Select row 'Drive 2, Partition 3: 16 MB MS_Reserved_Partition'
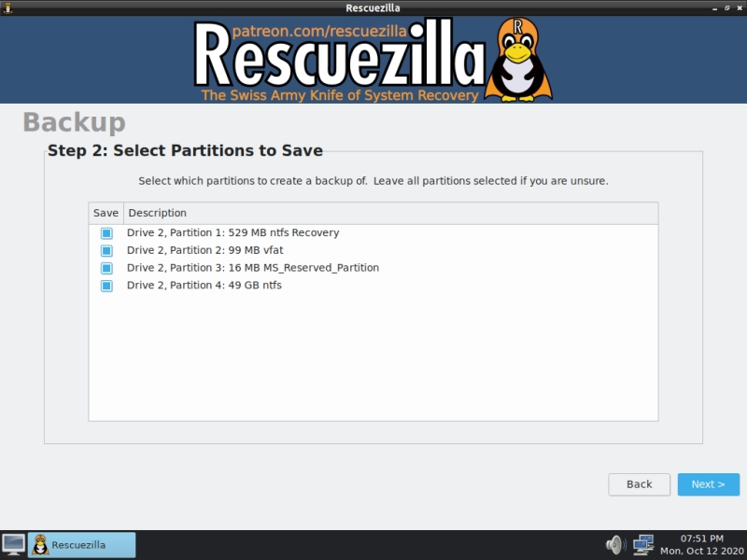Screen dimensions: 747x560 point(373,268)
